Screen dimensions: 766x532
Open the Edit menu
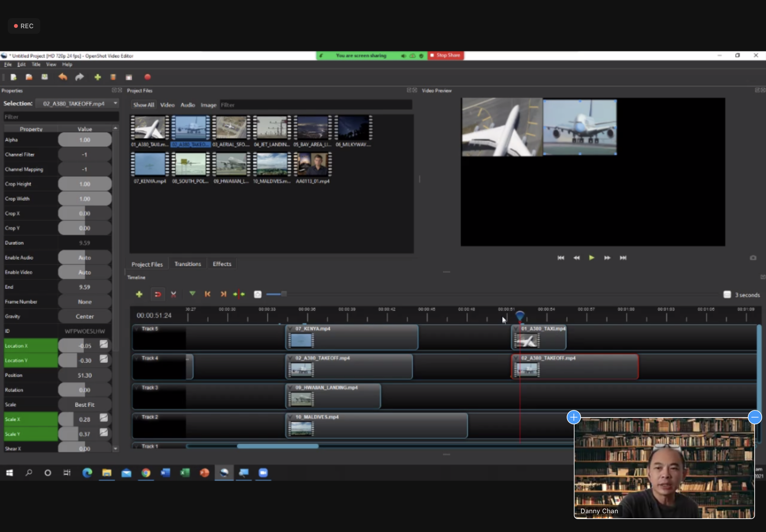coord(21,64)
